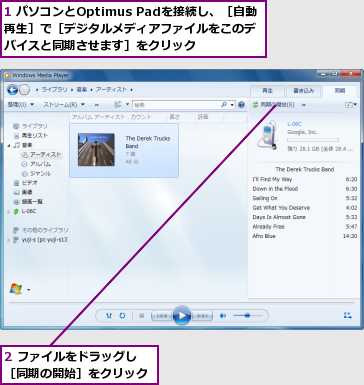Viewport: 364px width, 385px height.
Task: Switch to the 再生 tab
Action: coord(267,91)
